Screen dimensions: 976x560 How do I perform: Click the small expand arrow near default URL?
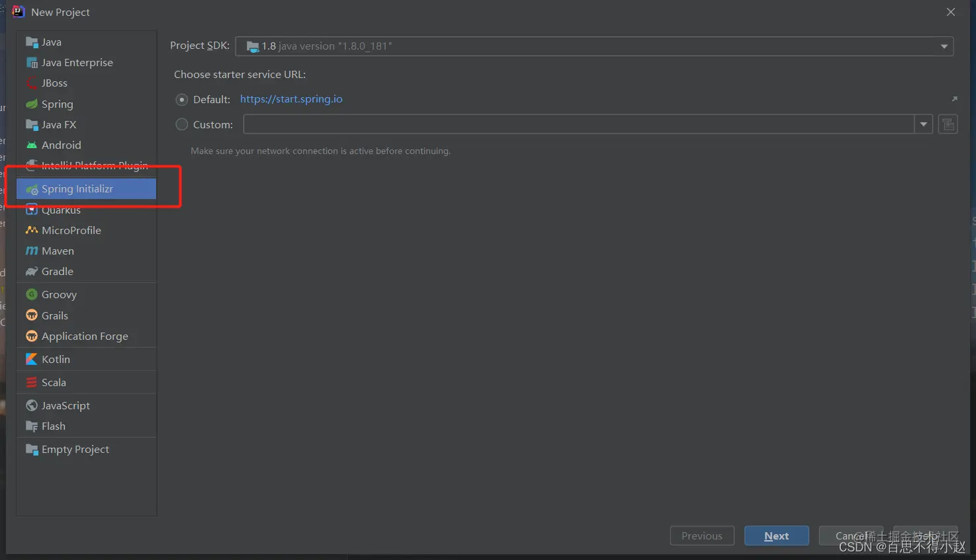tap(954, 99)
